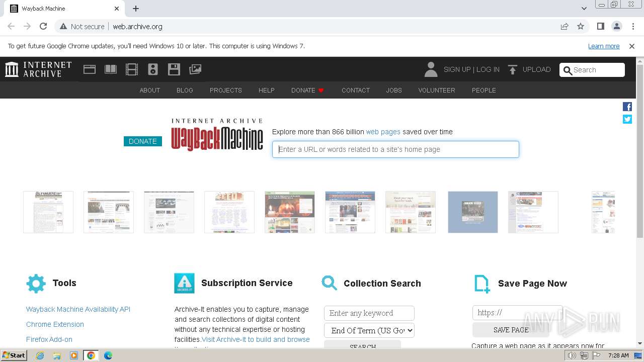
Task: Open the Ultimate site thumbnail
Action: tap(48, 212)
